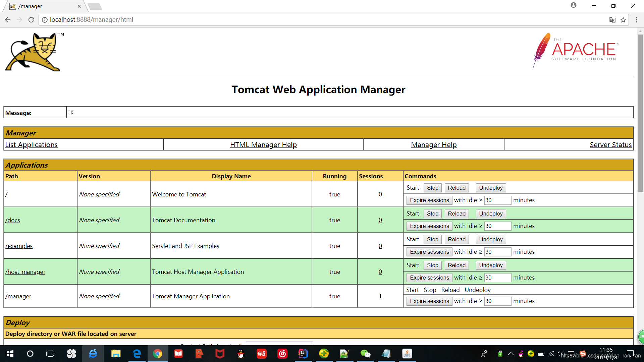This screenshot has width=644, height=362.
Task: Edit idle minutes field for /examples
Action: 498,252
